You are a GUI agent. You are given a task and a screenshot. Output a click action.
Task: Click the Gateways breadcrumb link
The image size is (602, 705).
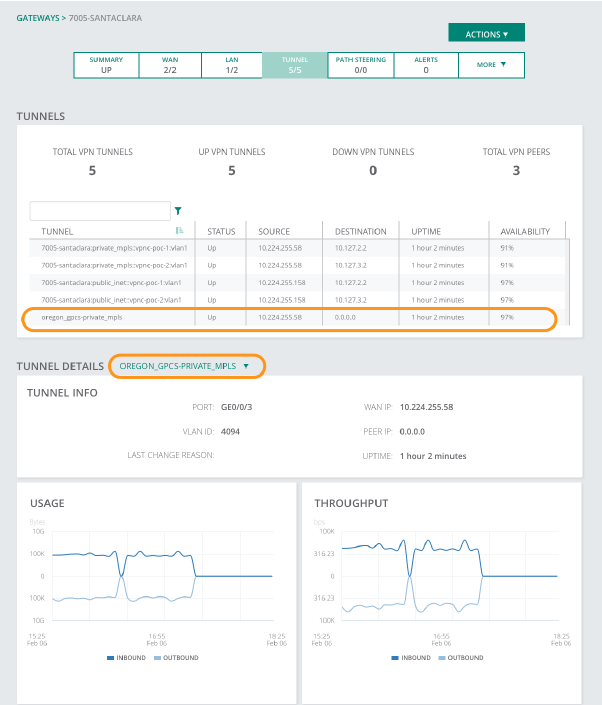[x=37, y=19]
